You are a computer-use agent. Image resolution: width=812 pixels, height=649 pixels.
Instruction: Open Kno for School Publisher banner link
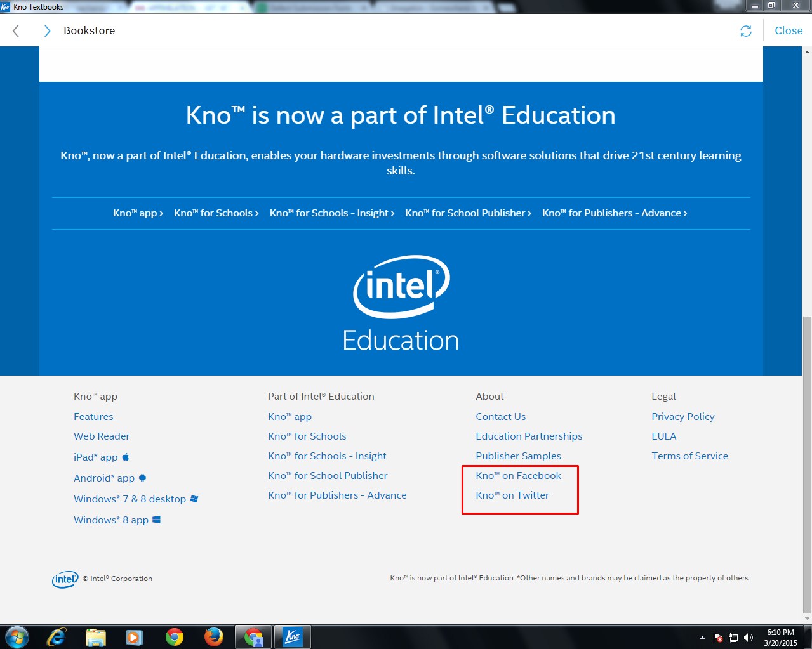click(469, 213)
